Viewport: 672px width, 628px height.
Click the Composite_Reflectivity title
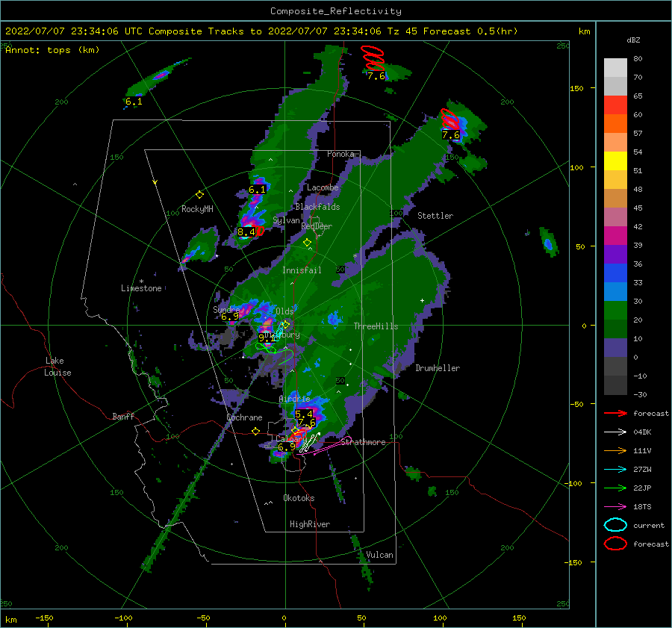(x=336, y=11)
